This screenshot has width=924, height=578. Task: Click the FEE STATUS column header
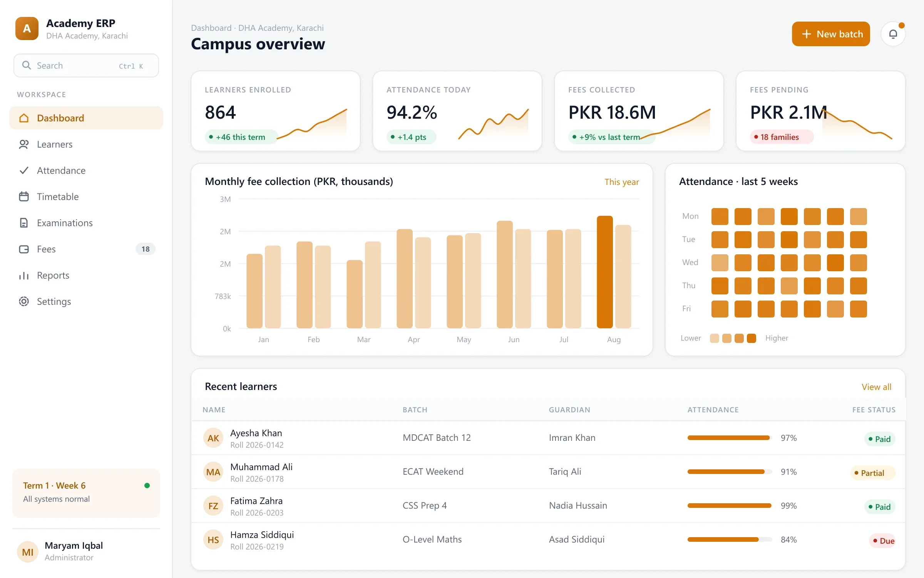point(874,410)
